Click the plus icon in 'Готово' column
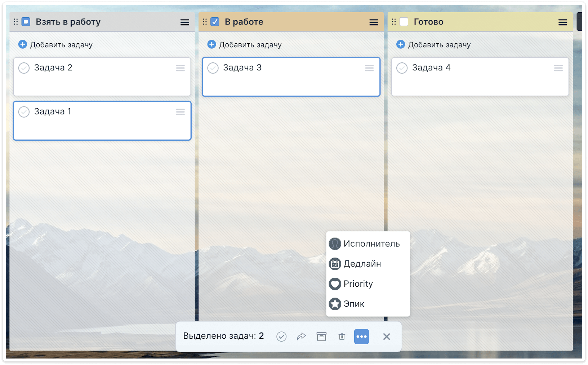The height and width of the screenshot is (365, 588). tap(400, 44)
